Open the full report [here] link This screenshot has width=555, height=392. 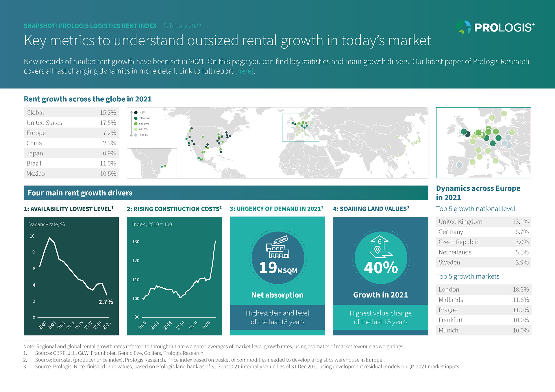coord(244,71)
